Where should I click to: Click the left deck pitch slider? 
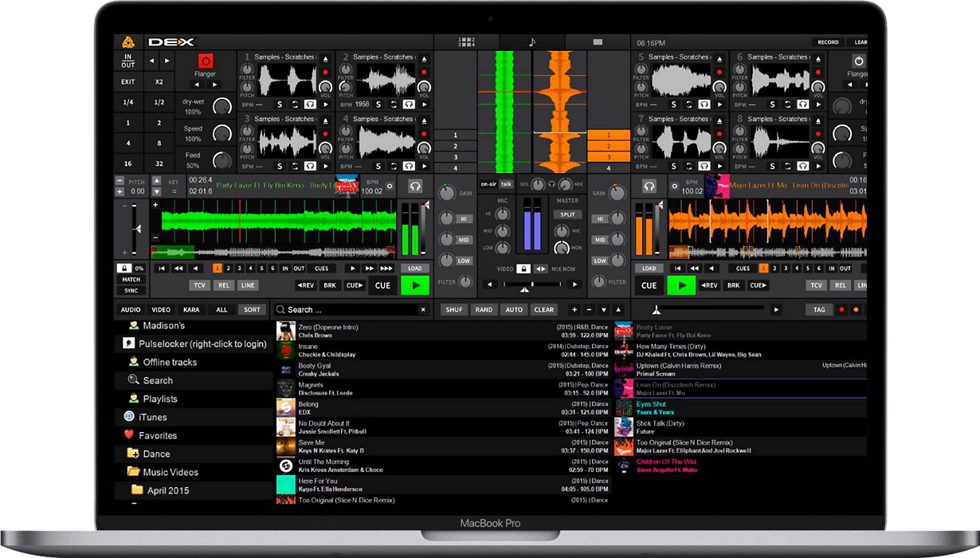click(x=135, y=230)
